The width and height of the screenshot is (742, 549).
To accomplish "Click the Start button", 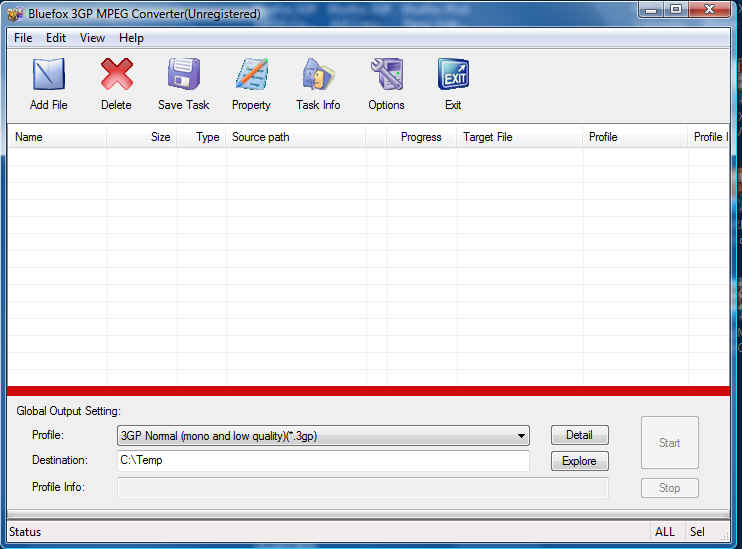I will [x=670, y=443].
